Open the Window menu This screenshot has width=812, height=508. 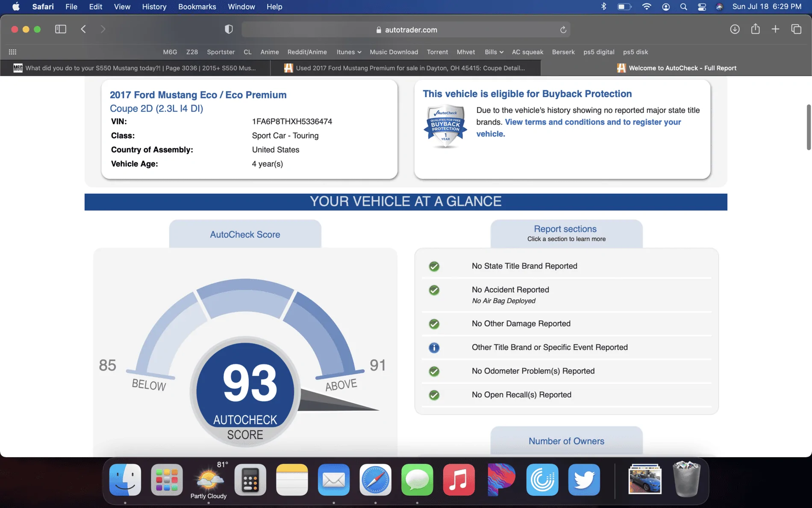(241, 6)
